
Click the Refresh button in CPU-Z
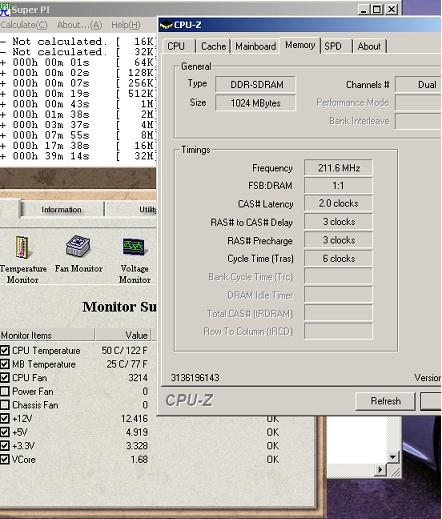(385, 401)
